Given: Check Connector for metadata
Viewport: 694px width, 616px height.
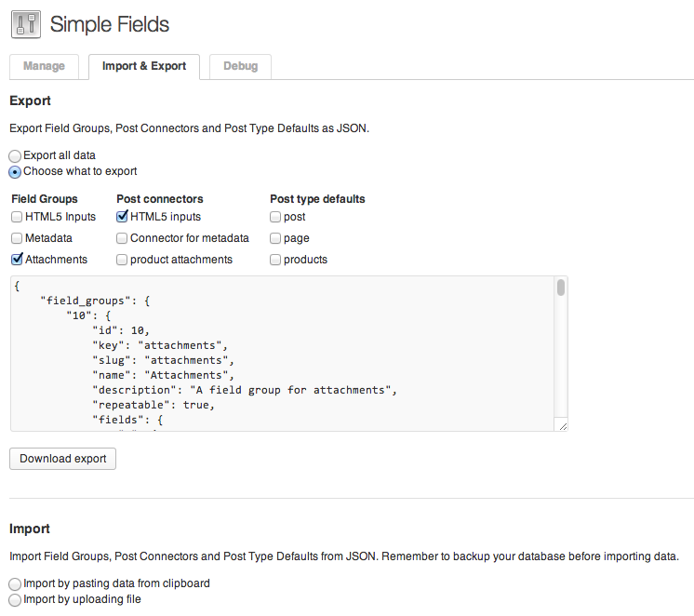Looking at the screenshot, I should tap(122, 238).
